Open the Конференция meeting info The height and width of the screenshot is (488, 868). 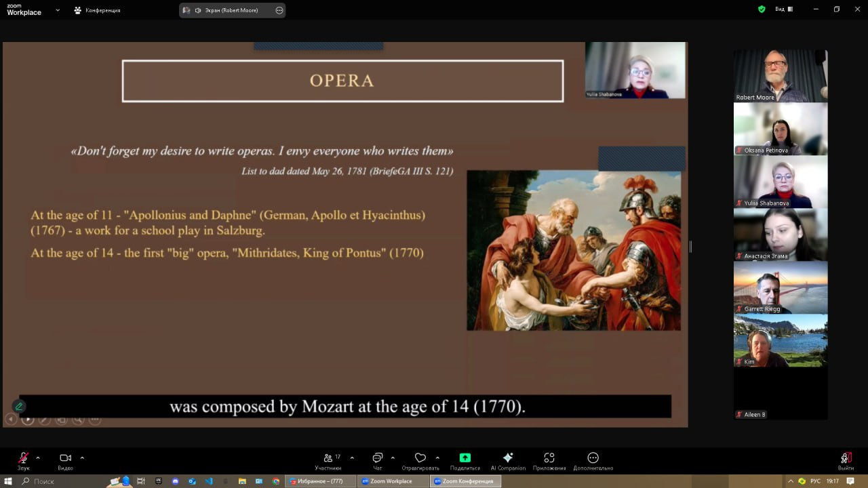tap(98, 10)
